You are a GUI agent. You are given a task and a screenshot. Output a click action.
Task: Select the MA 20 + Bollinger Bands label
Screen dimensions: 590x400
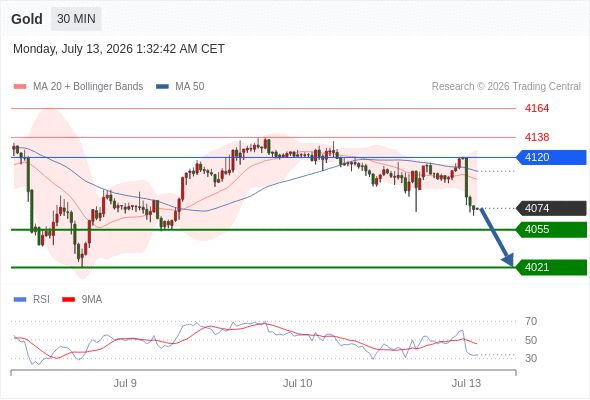pos(88,87)
